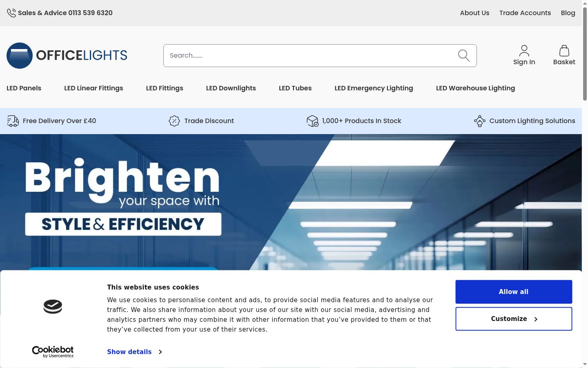
Task: Open the LED Emergency Lighting menu
Action: 374,88
